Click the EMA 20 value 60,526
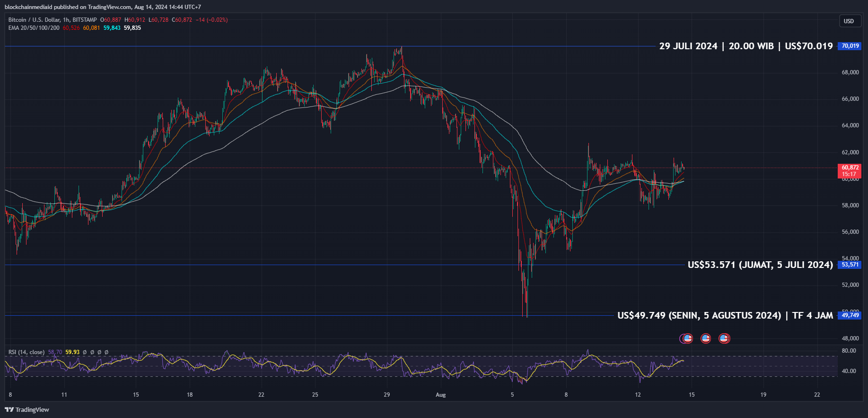The image size is (868, 418). click(71, 28)
